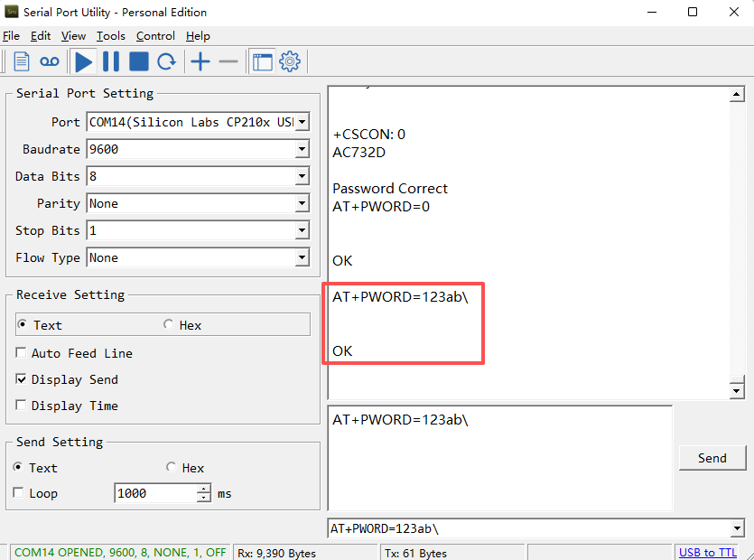The width and height of the screenshot is (754, 560).
Task: Click '+CSCON: 0' line in log
Action: pyautogui.click(x=368, y=135)
